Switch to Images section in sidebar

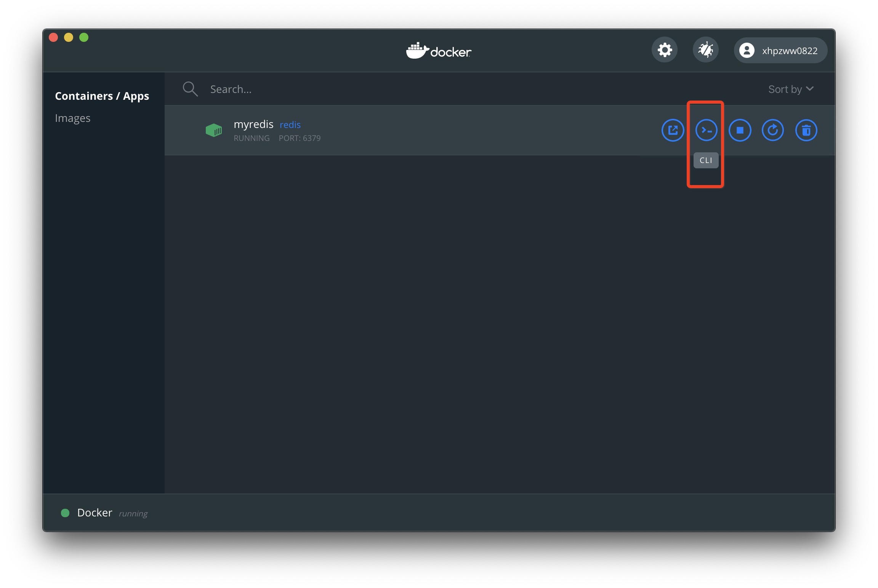[x=73, y=118]
